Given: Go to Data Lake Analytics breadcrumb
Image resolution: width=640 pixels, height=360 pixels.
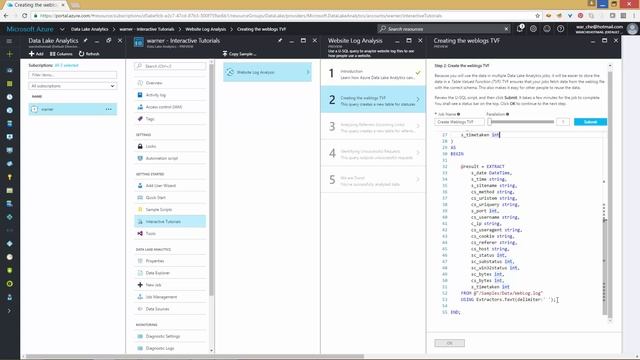Looking at the screenshot, I should tap(89, 29).
